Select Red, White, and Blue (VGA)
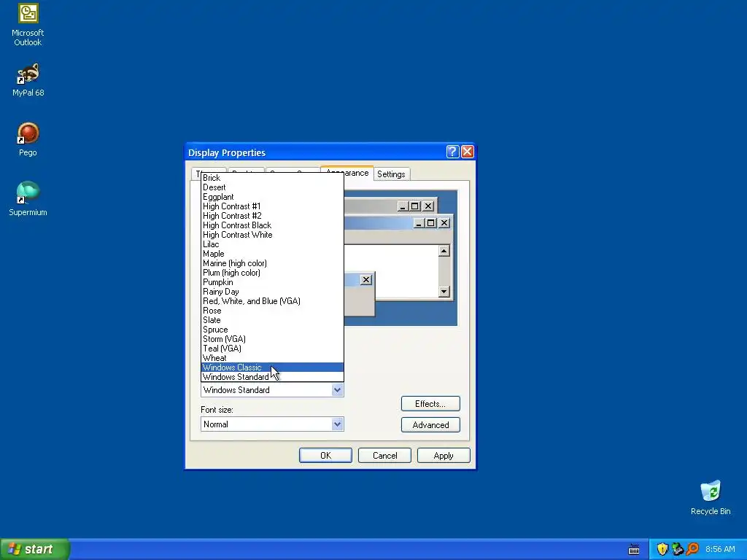 tap(272, 301)
